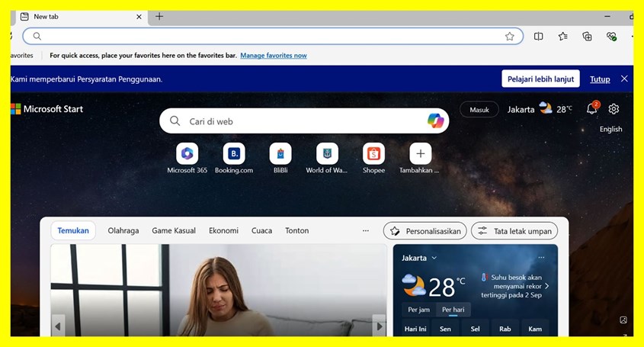Select the Game Kasual feed tab

coord(174,230)
